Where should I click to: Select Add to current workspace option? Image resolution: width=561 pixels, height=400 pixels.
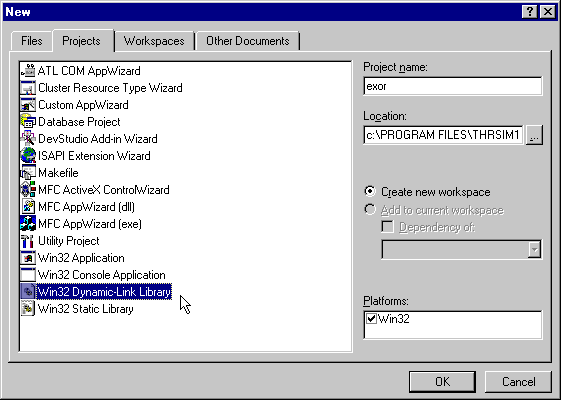tap(370, 209)
